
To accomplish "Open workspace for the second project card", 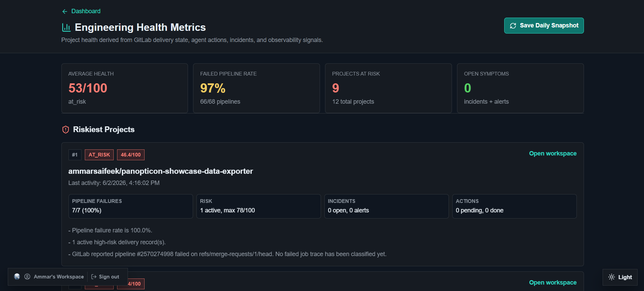I will [x=553, y=283].
